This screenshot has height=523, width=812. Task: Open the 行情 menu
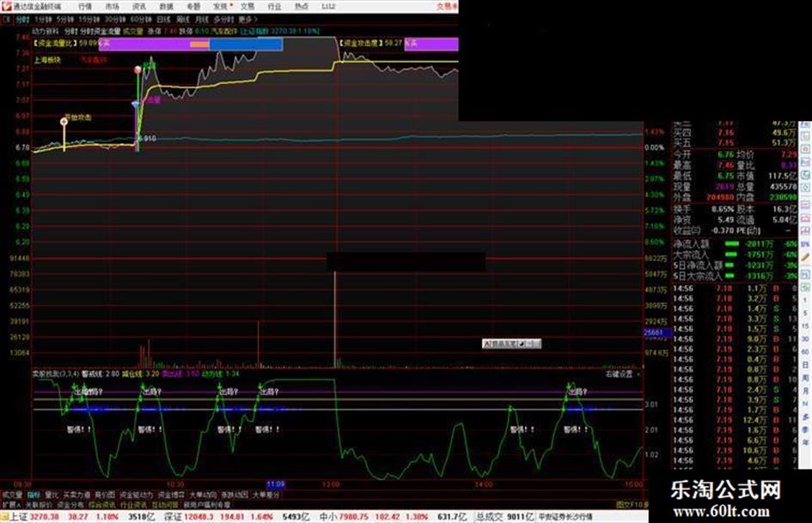click(x=85, y=7)
